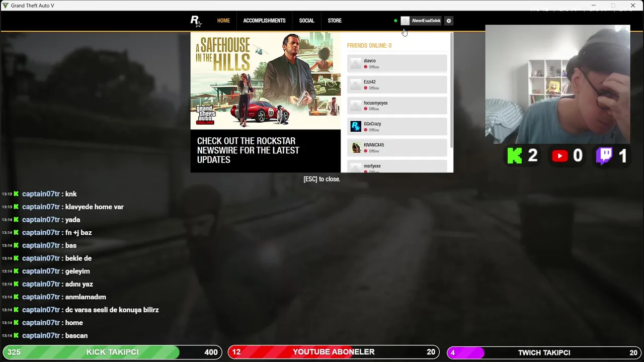Click the YOUTUBE ABONELER progress bar

(x=334, y=352)
